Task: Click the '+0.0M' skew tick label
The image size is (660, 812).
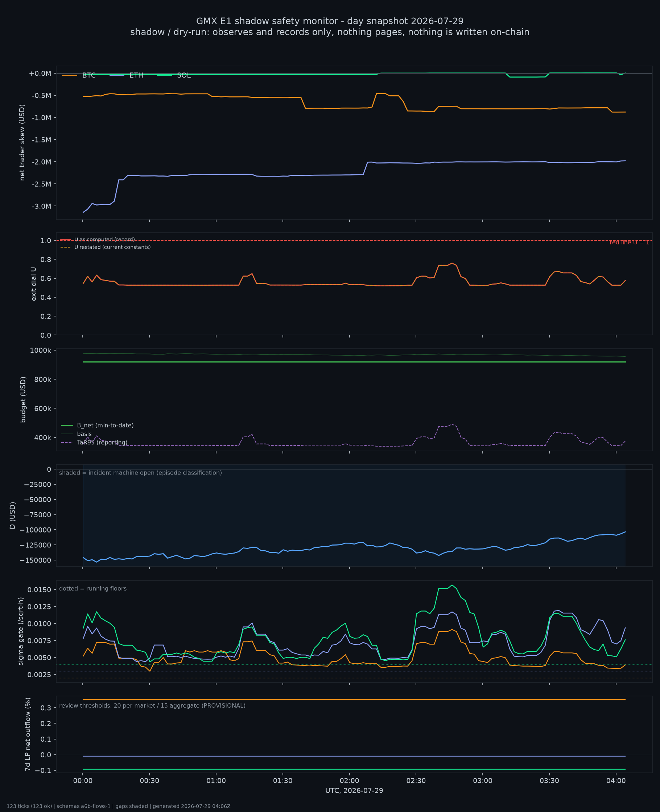Action: (x=40, y=73)
